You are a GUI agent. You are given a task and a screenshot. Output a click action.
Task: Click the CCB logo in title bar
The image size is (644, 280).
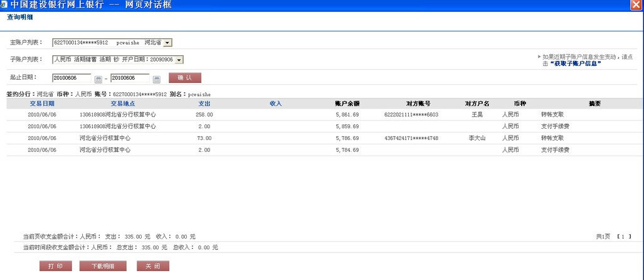click(x=5, y=5)
